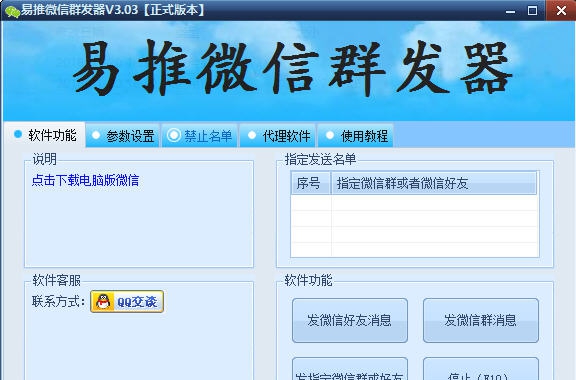
Task: Go to the 使用教程 tab
Action: (356, 136)
